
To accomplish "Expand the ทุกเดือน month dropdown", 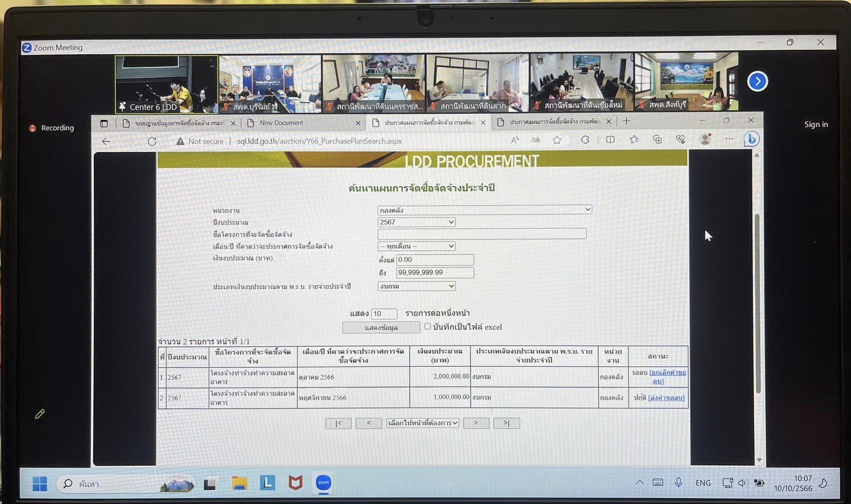I will coord(416,246).
